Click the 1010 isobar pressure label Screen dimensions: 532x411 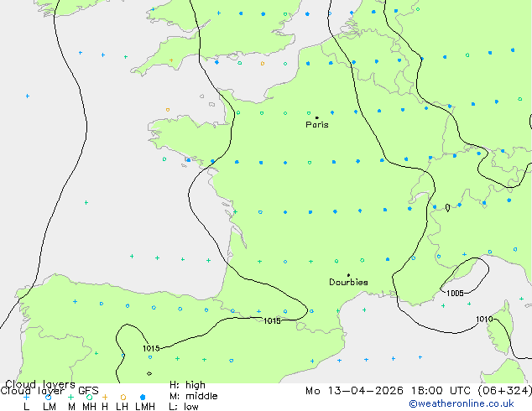point(484,320)
